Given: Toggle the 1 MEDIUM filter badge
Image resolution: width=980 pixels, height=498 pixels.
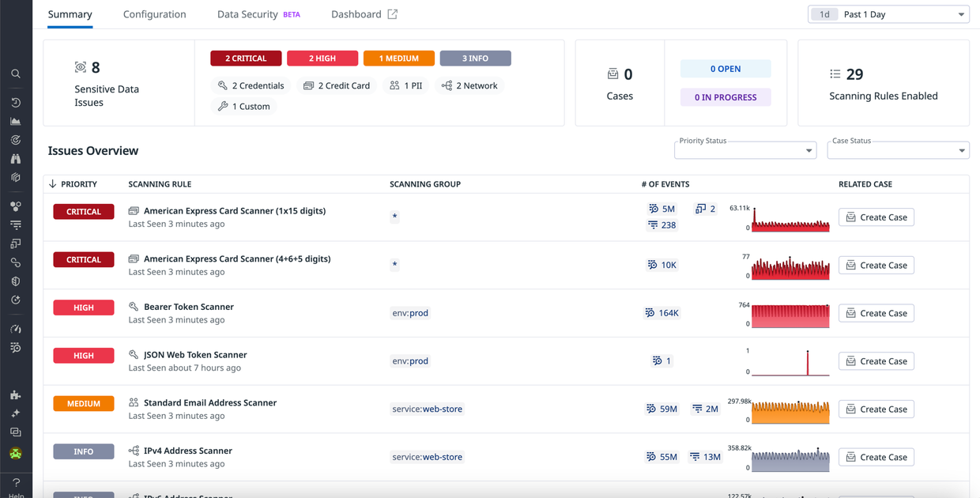Looking at the screenshot, I should tap(398, 58).
